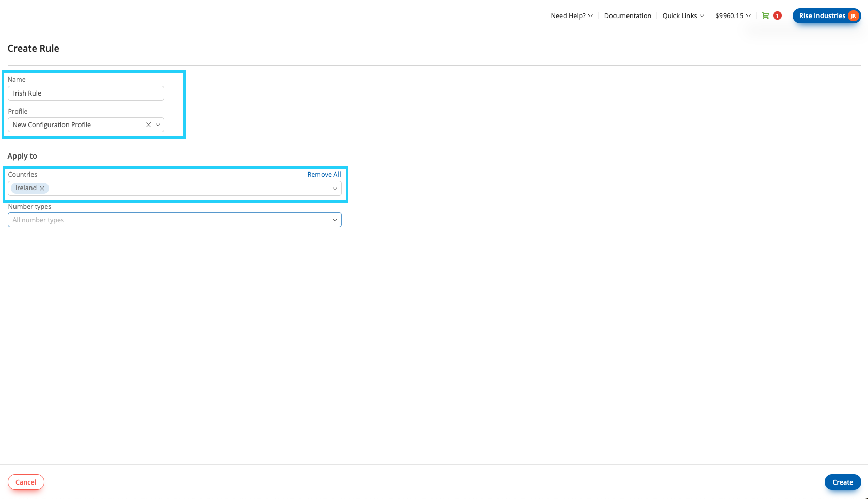This screenshot has height=499, width=868.
Task: Expand the Countries dropdown arrow
Action: click(x=335, y=188)
